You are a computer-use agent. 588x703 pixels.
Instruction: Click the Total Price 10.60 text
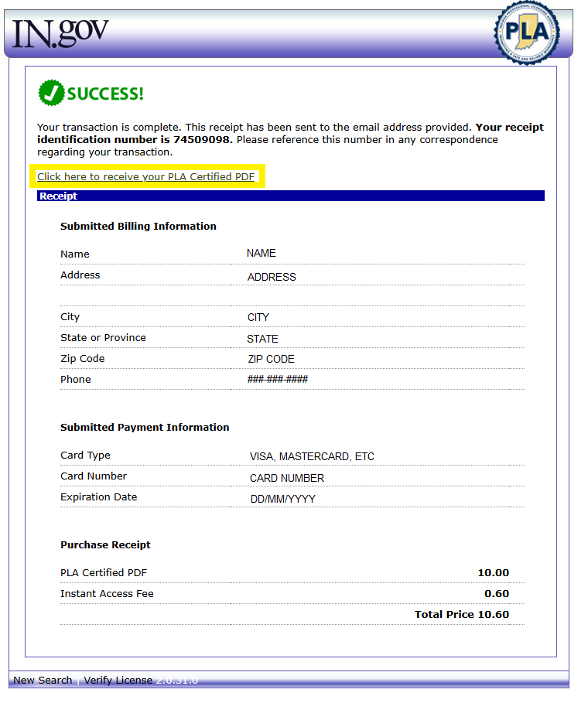coord(462,615)
